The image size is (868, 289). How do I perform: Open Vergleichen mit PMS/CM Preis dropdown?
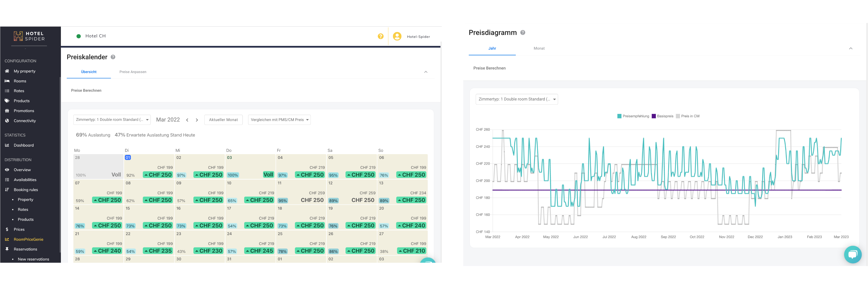point(279,120)
